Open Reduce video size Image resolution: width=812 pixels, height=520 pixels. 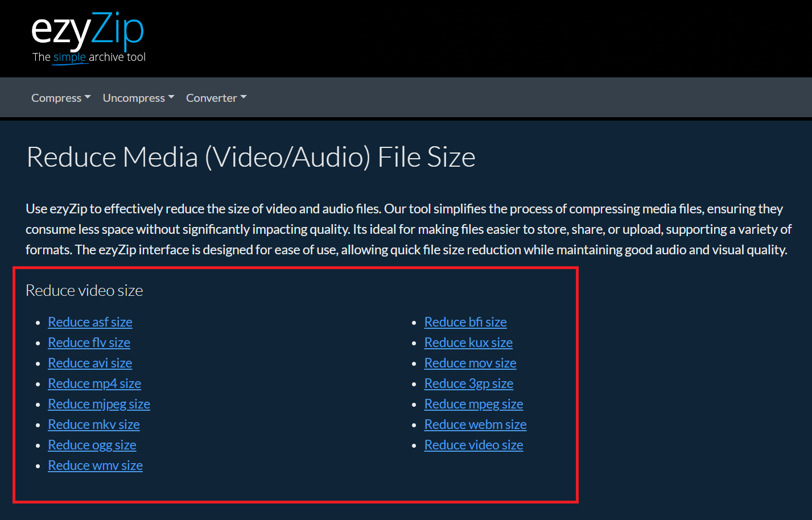tap(473, 444)
